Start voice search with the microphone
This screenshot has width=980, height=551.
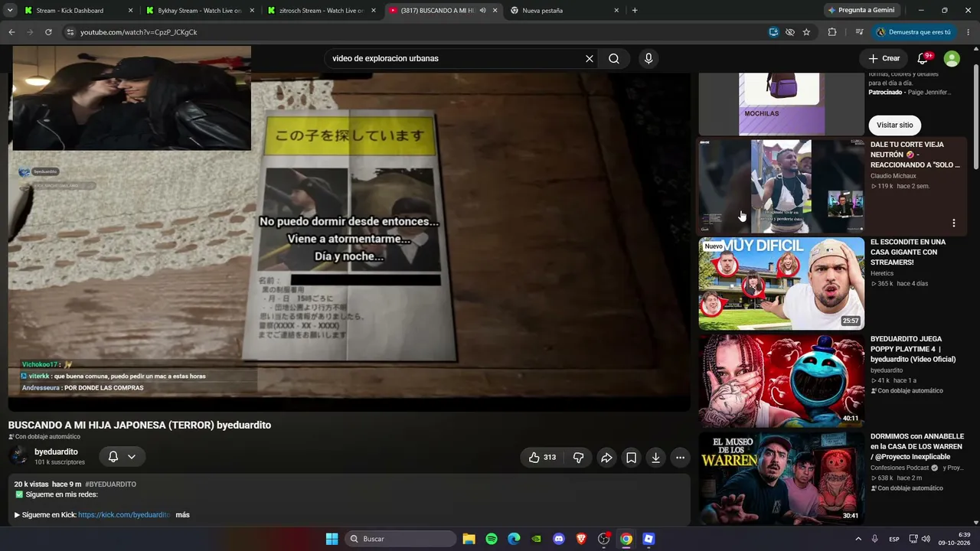(x=648, y=59)
